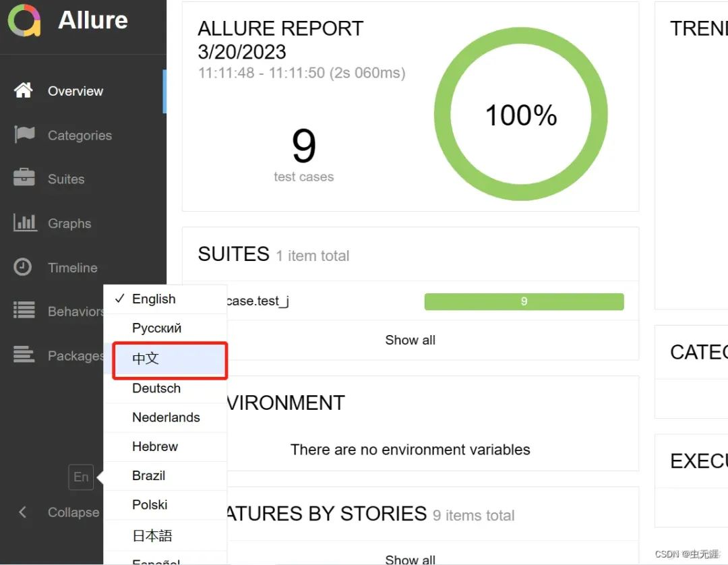Screen dimensions: 728x565
Task: Collapse the left sidebar
Action: pos(57,512)
